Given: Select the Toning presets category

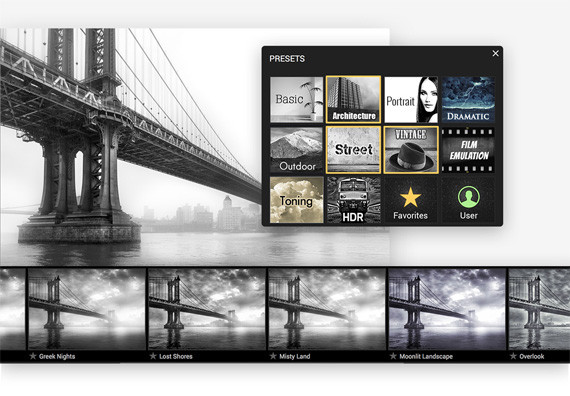Looking at the screenshot, I should tap(296, 200).
